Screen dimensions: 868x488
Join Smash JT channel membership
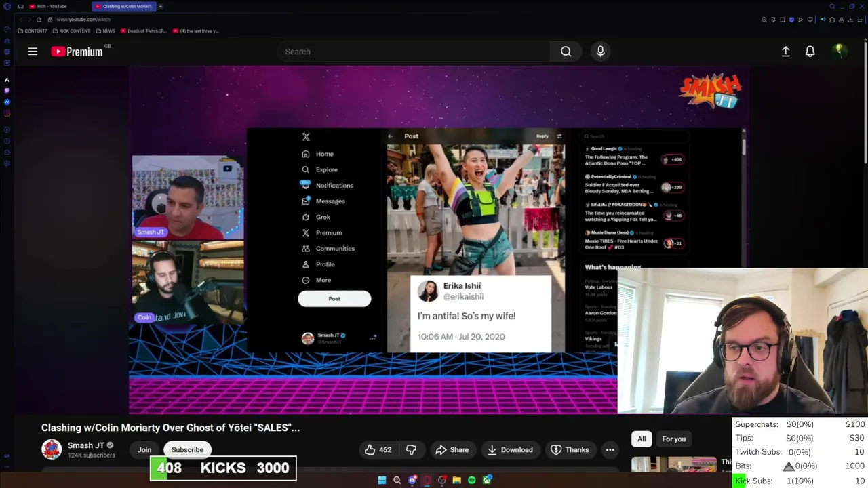pos(144,450)
